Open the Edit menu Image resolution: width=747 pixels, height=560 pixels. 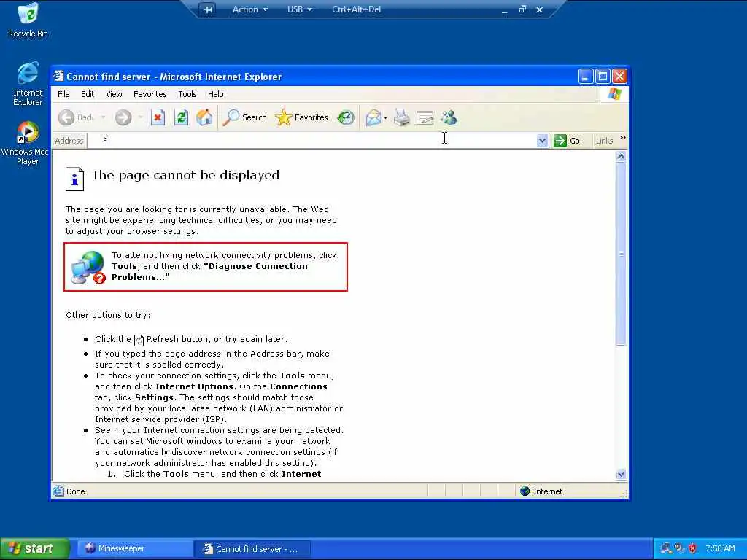88,94
